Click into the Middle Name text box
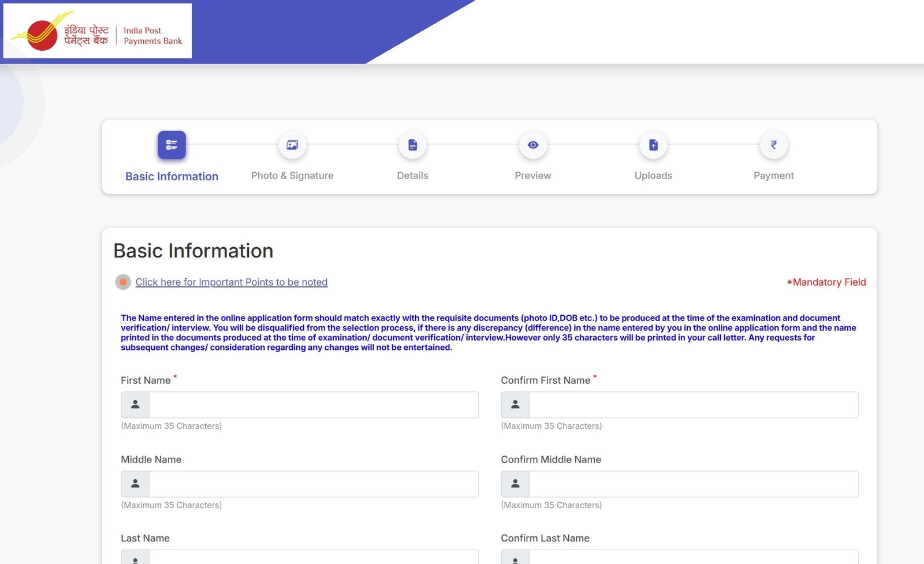This screenshot has width=924, height=564. click(313, 484)
